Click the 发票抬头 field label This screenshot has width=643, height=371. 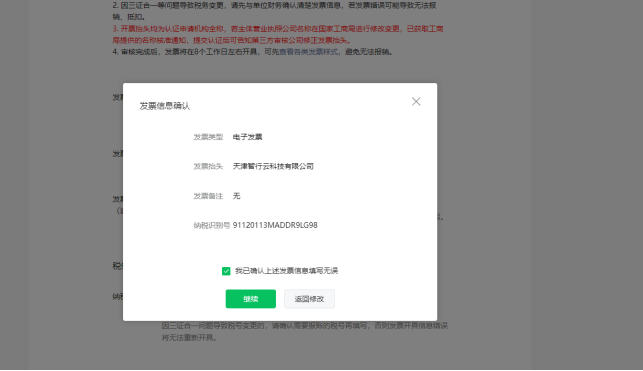pos(208,166)
